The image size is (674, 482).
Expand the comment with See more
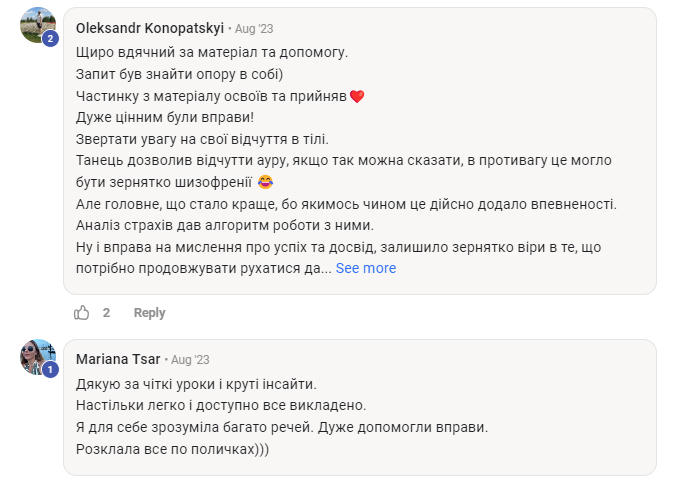point(365,268)
